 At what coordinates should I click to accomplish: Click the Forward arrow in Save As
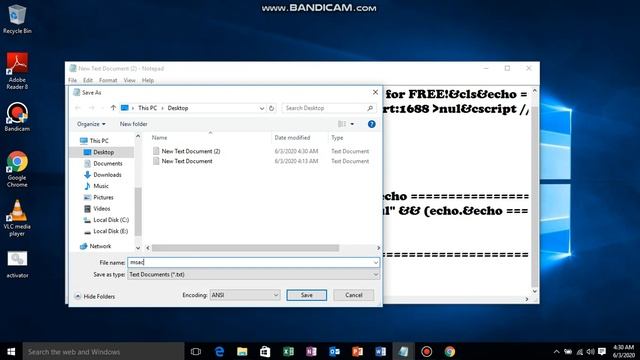click(x=92, y=108)
